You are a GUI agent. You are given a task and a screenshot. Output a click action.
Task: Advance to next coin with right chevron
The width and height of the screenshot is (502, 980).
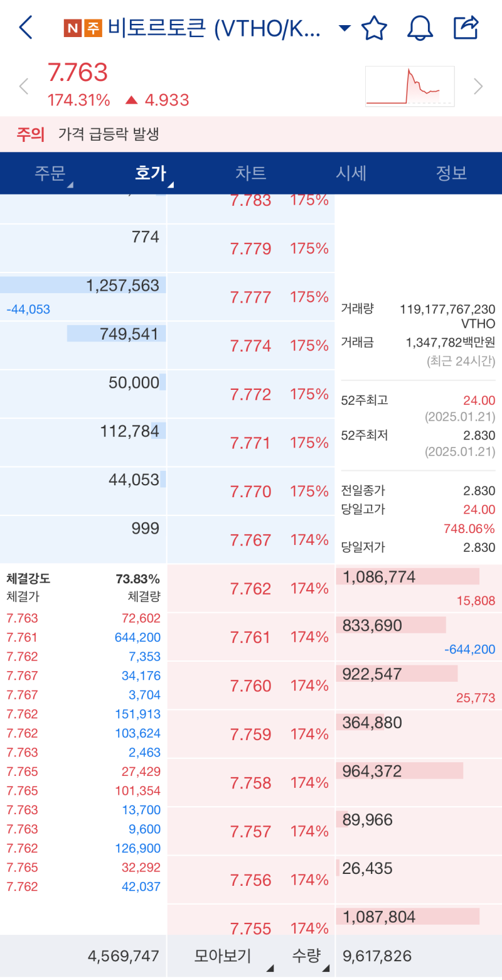[x=478, y=86]
